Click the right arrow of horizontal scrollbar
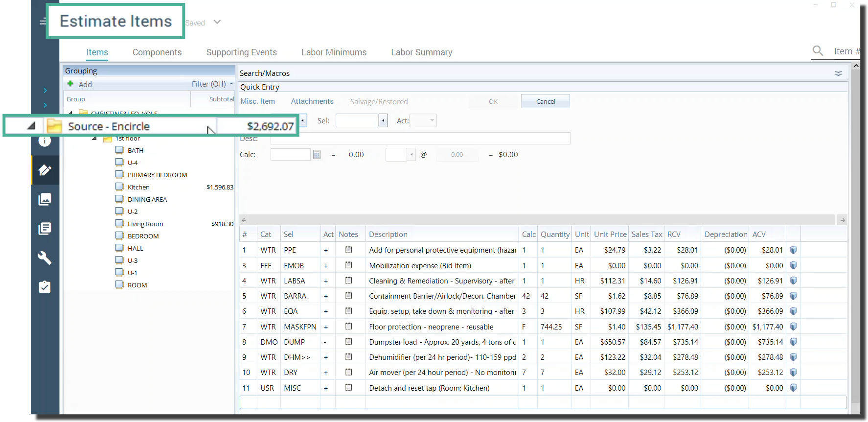This screenshot has width=868, height=422. click(x=843, y=220)
